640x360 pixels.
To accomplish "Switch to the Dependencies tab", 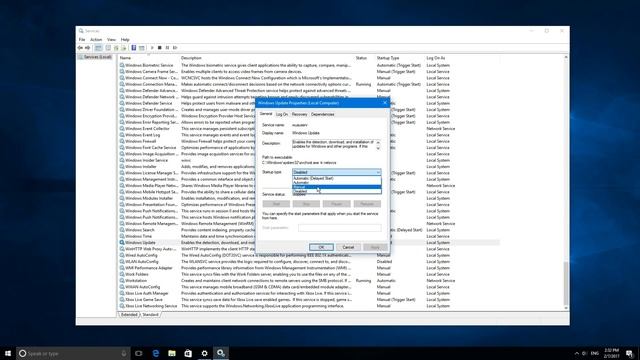I will pyautogui.click(x=322, y=114).
